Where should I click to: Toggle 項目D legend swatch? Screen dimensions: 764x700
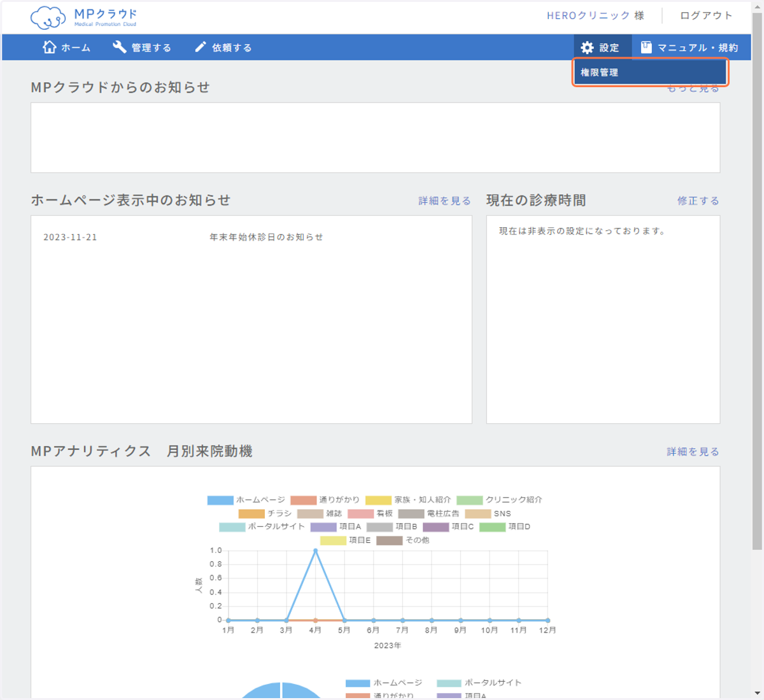492,527
